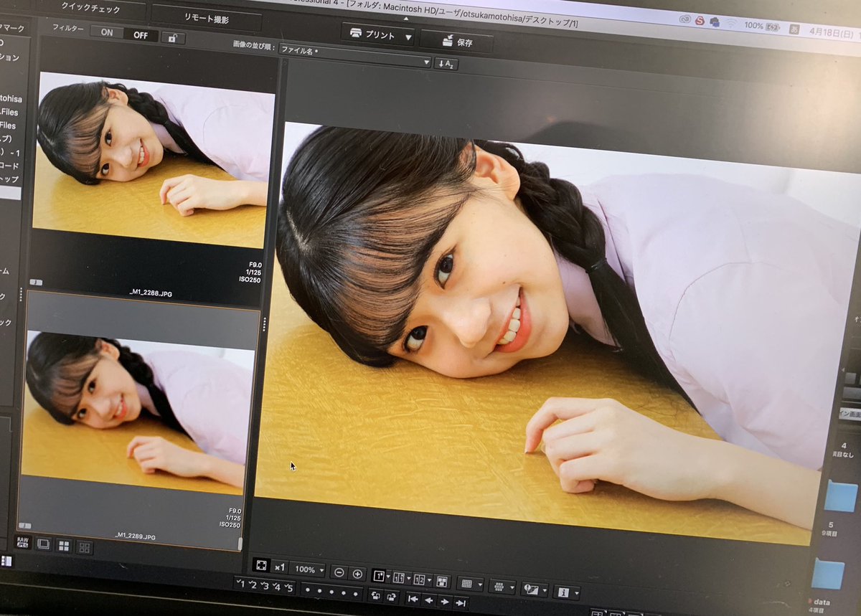Click the fit-to-window icon

pos(261,566)
